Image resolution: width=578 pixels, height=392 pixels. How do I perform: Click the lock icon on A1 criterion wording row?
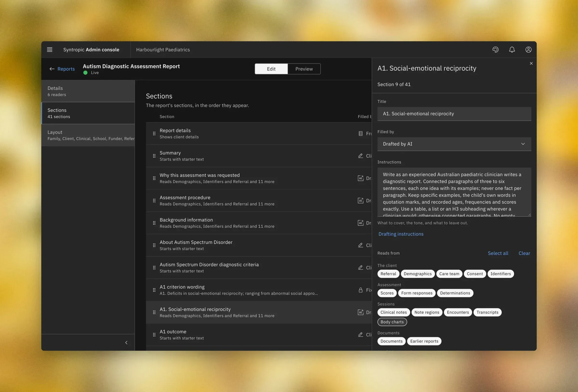pyautogui.click(x=360, y=290)
